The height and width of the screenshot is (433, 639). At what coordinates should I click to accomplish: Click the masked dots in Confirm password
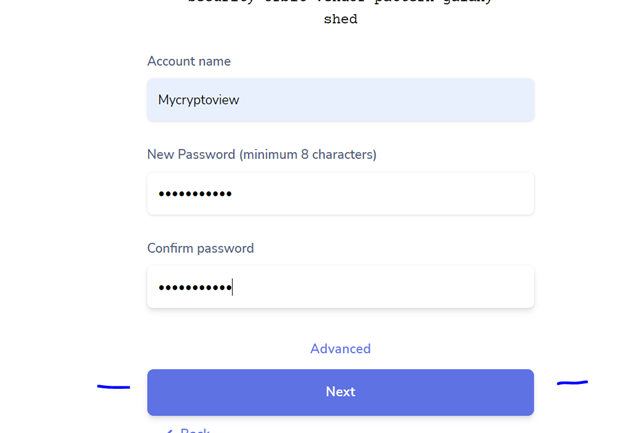(195, 288)
